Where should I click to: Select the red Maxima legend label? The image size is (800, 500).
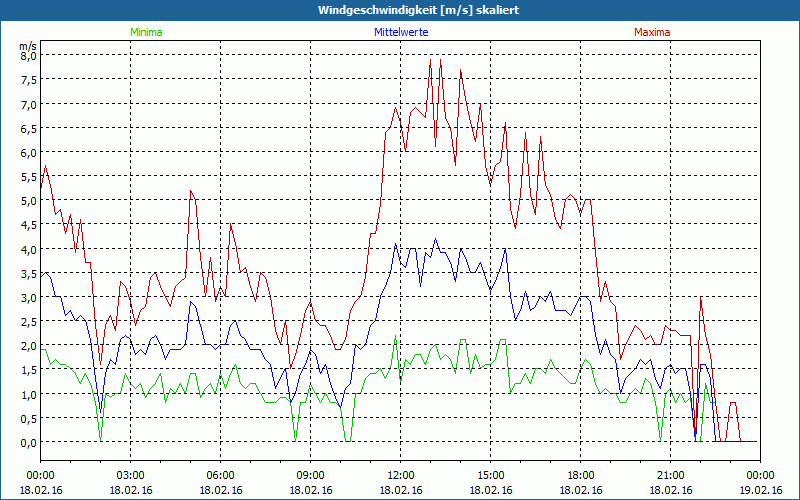(x=652, y=32)
